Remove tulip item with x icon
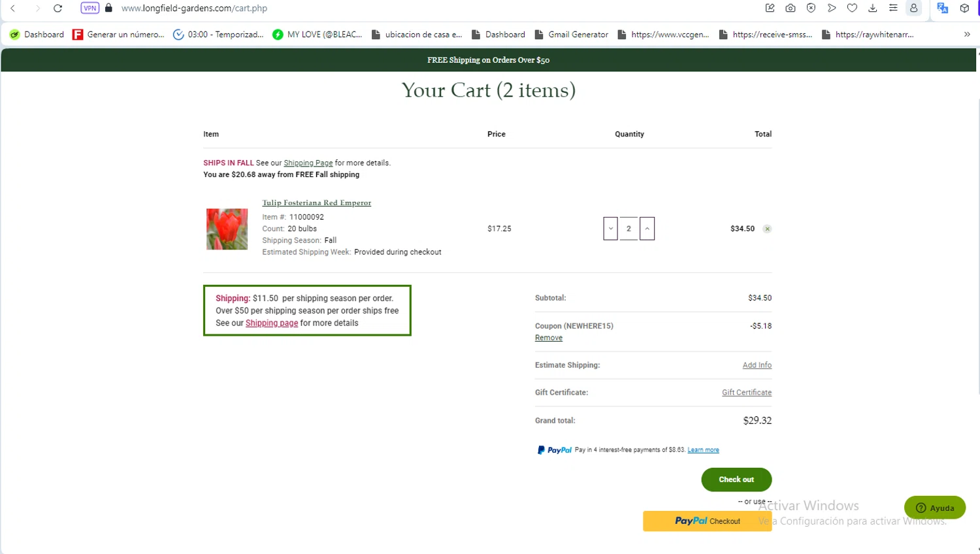 point(767,229)
